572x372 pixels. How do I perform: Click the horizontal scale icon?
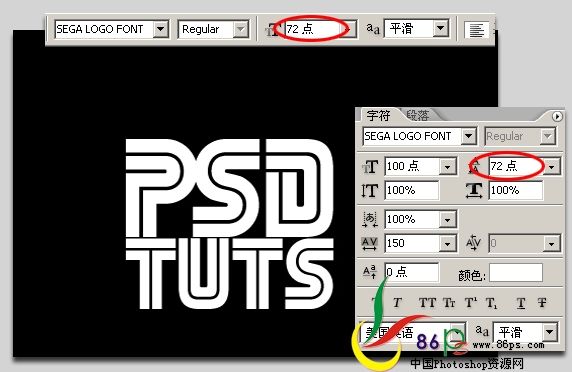[x=474, y=190]
